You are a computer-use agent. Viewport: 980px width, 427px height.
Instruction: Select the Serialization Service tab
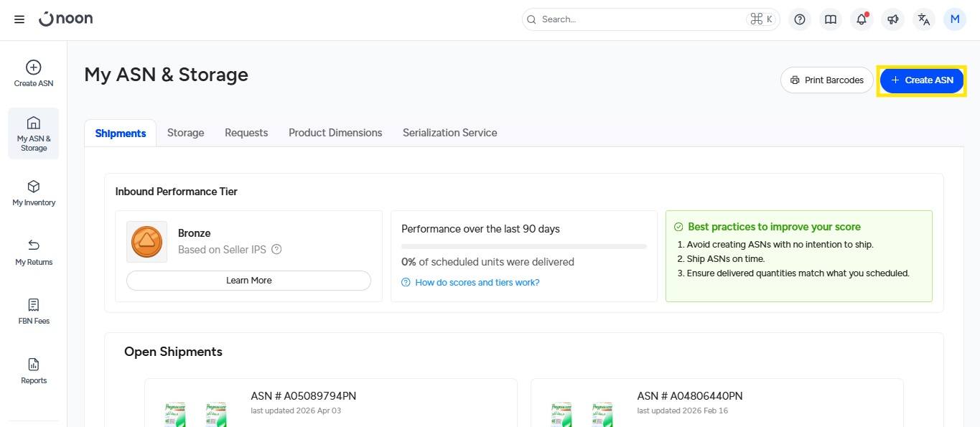tap(449, 133)
